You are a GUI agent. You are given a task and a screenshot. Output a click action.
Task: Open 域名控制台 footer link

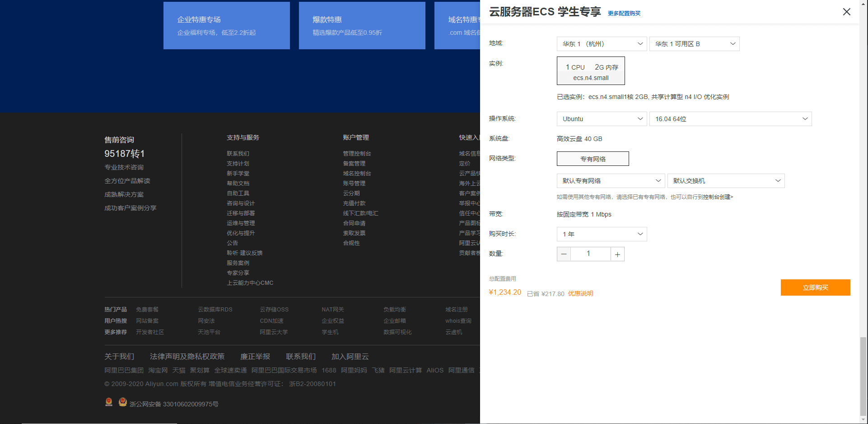pyautogui.click(x=357, y=174)
